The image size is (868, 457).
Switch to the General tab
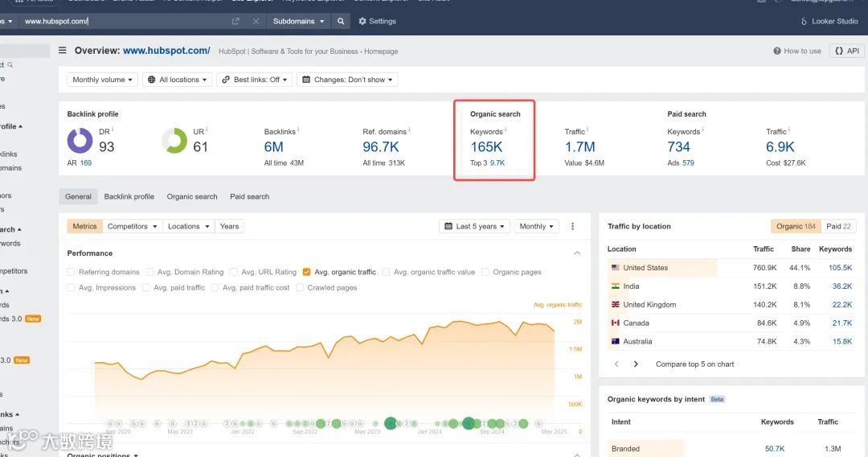tap(78, 196)
